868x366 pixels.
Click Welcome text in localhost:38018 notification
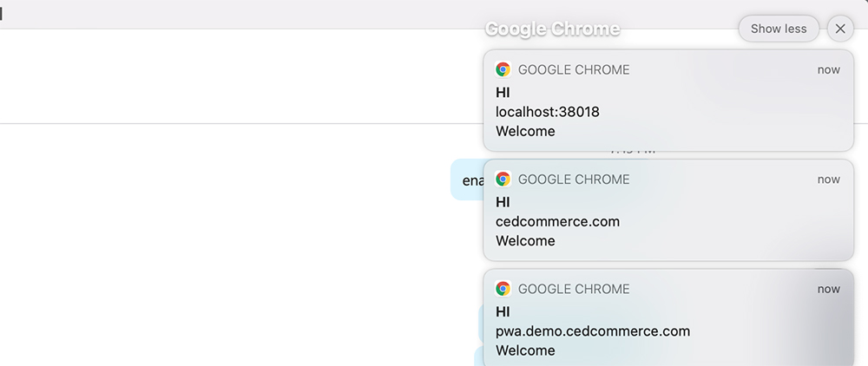(x=525, y=131)
